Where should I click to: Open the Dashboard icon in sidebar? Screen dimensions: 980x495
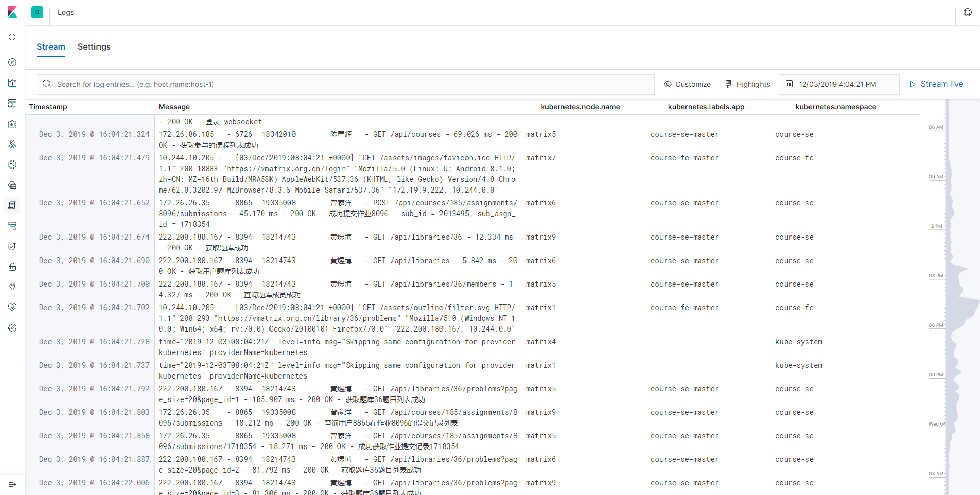[x=12, y=103]
